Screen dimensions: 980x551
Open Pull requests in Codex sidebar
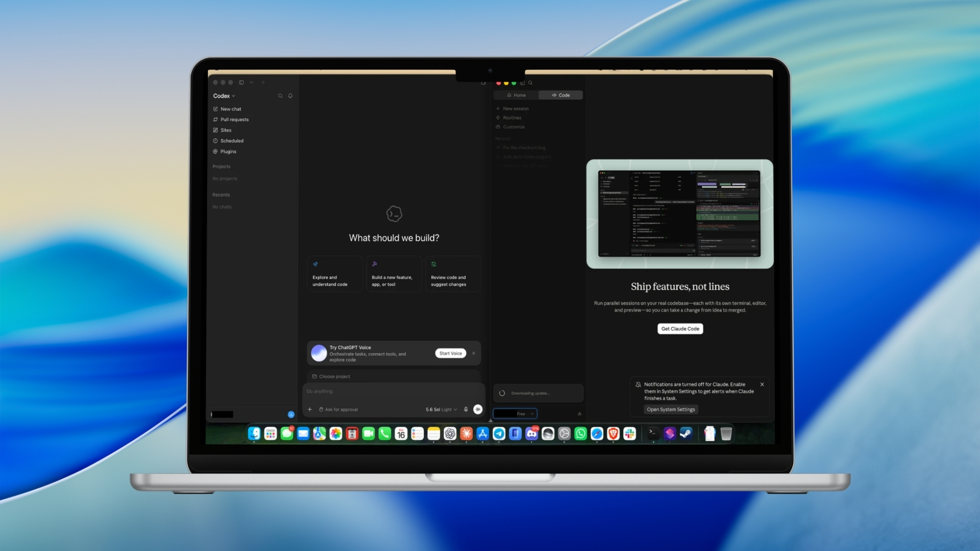pos(231,119)
